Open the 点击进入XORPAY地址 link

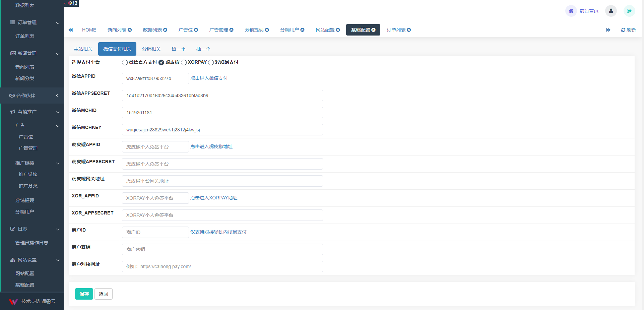pos(214,198)
